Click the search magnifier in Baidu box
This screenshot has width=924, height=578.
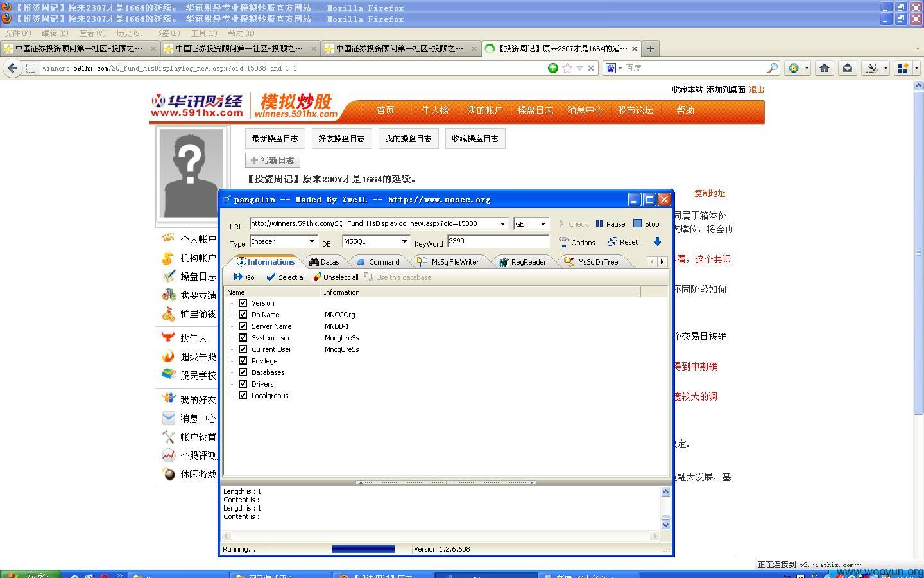coord(773,67)
